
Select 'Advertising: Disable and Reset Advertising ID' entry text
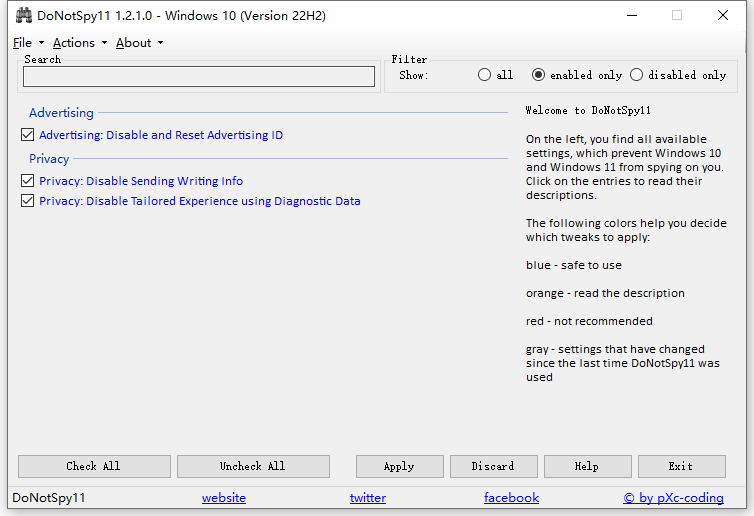tap(161, 135)
